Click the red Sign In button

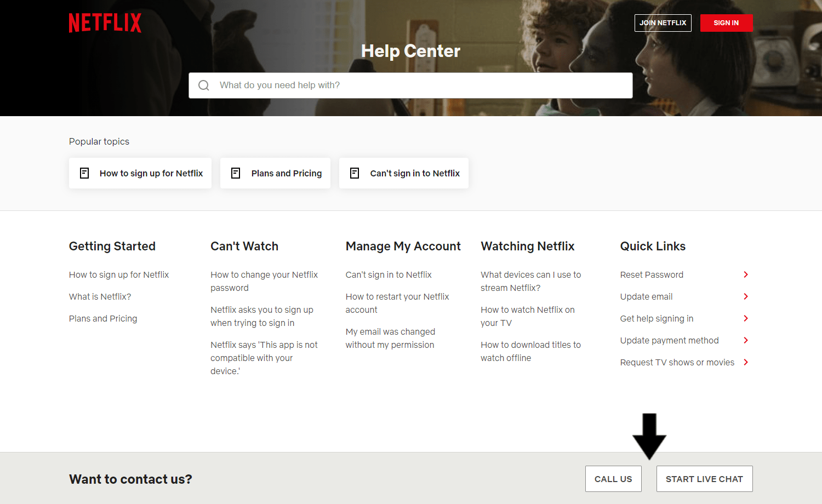[727, 23]
